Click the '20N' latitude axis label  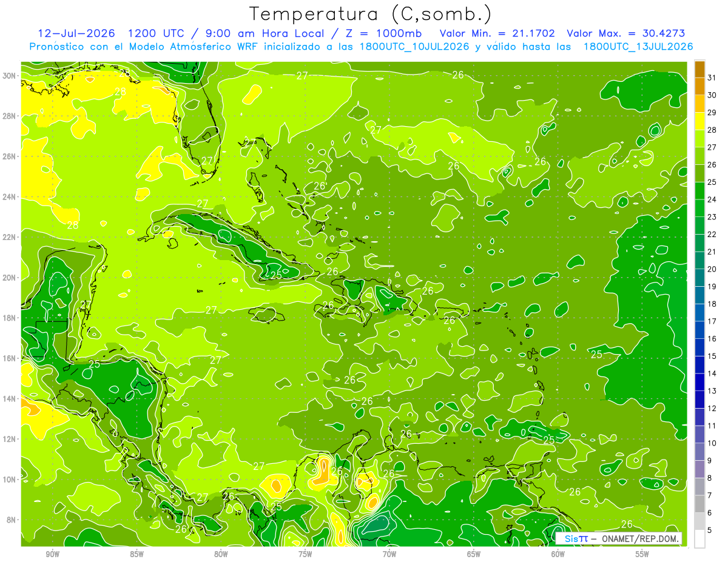10,277
